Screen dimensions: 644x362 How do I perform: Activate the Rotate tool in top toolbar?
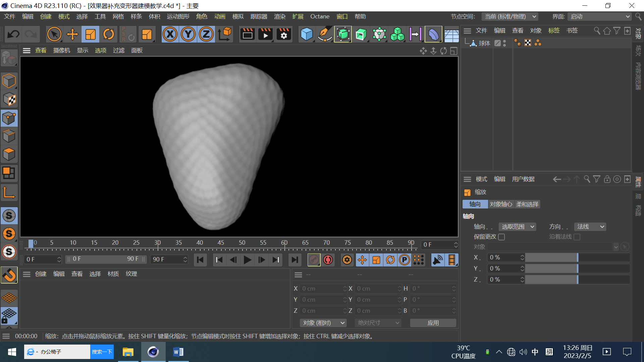click(x=108, y=34)
